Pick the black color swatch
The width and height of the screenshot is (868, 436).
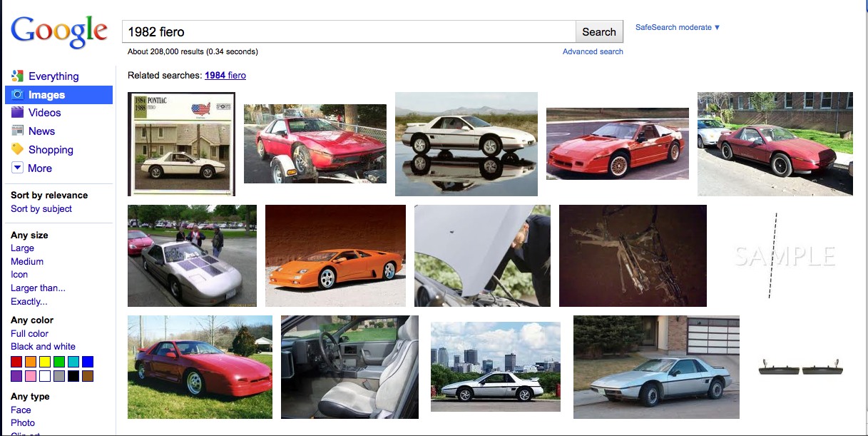(x=73, y=376)
